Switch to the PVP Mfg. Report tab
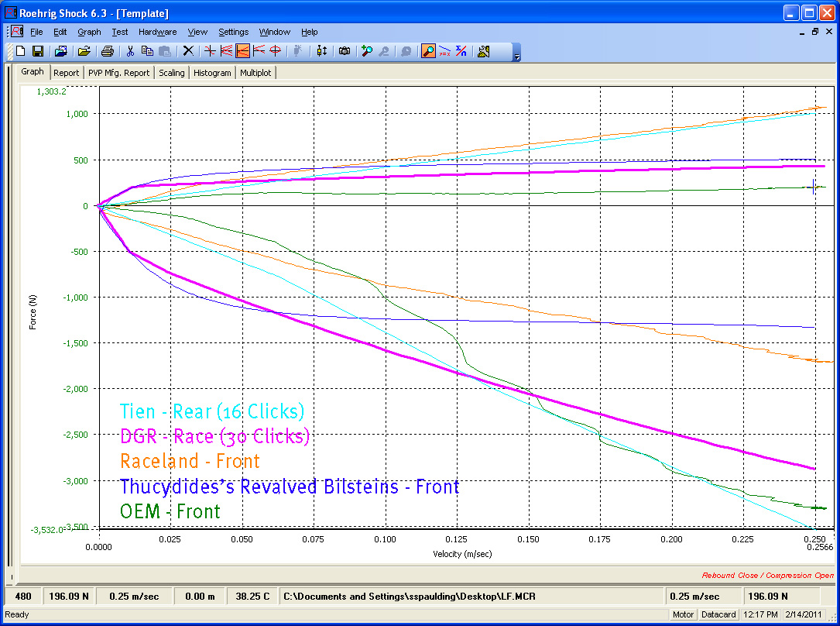Image resolution: width=840 pixels, height=626 pixels. click(x=118, y=73)
